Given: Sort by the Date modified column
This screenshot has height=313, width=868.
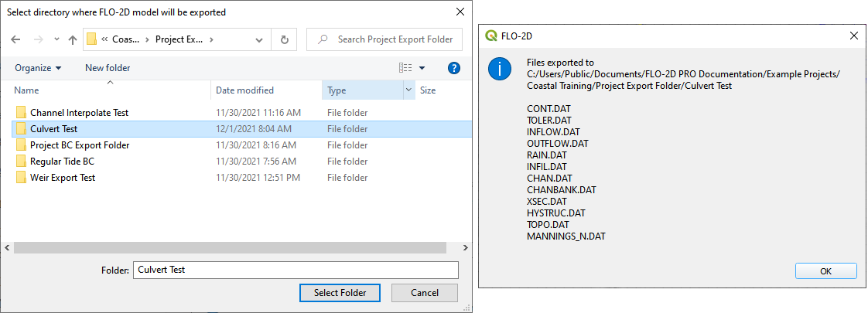Looking at the screenshot, I should click(244, 90).
